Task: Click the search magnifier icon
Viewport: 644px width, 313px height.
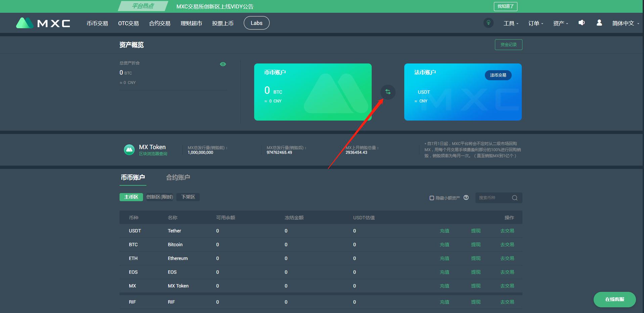Action: pyautogui.click(x=515, y=198)
